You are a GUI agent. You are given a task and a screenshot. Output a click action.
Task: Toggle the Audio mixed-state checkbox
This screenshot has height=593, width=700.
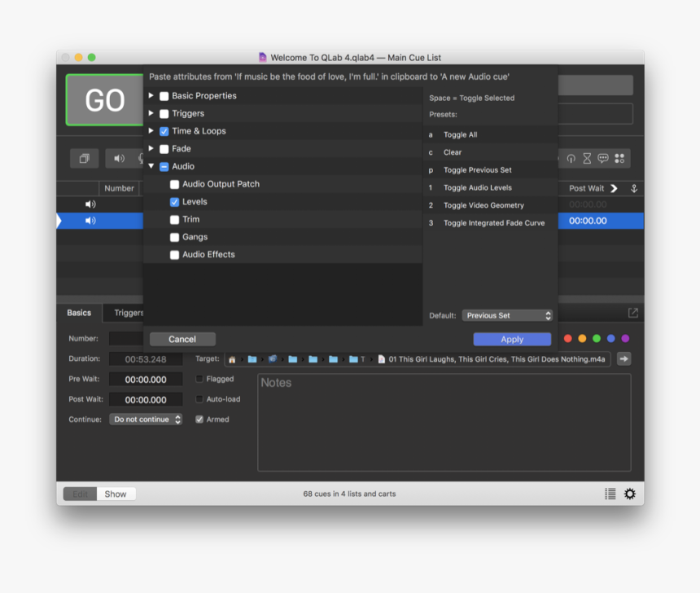point(164,167)
